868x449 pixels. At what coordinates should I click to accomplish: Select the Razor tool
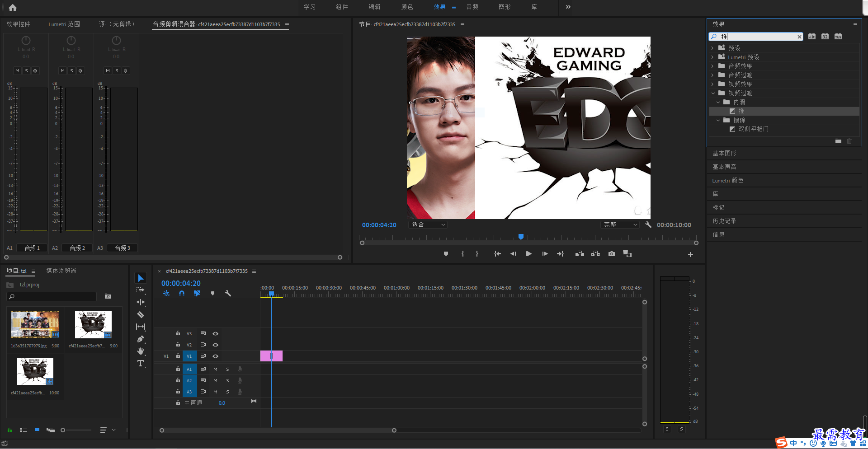(141, 314)
